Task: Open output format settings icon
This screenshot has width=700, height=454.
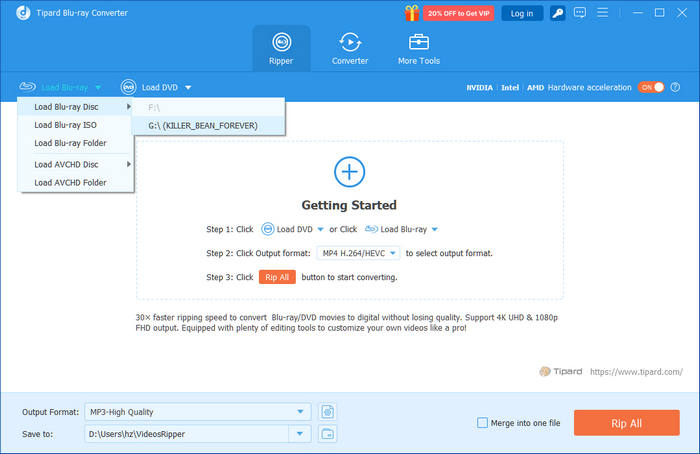Action: 327,412
